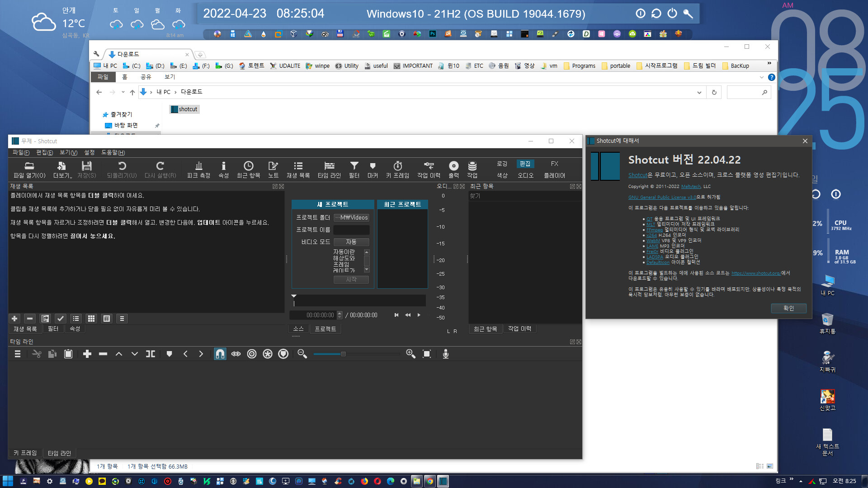
Task: Open the 키 프레임 (Keyframes) stopwatch icon
Action: (397, 169)
